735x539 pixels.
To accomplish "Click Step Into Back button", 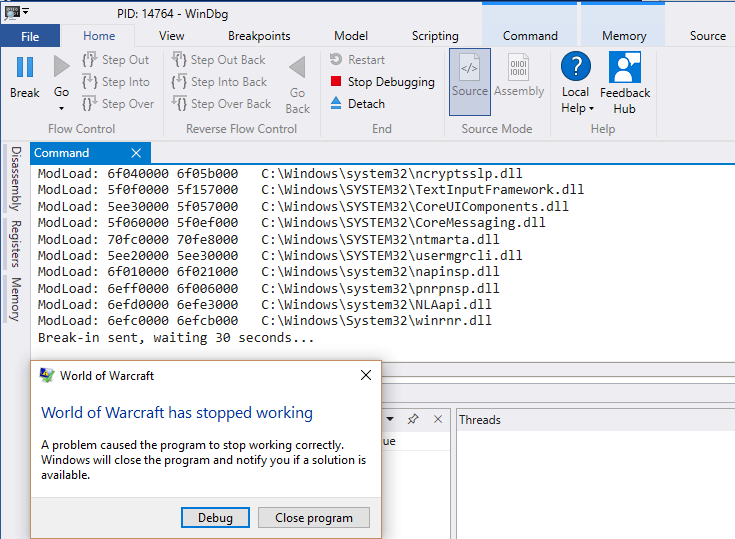I will point(219,82).
